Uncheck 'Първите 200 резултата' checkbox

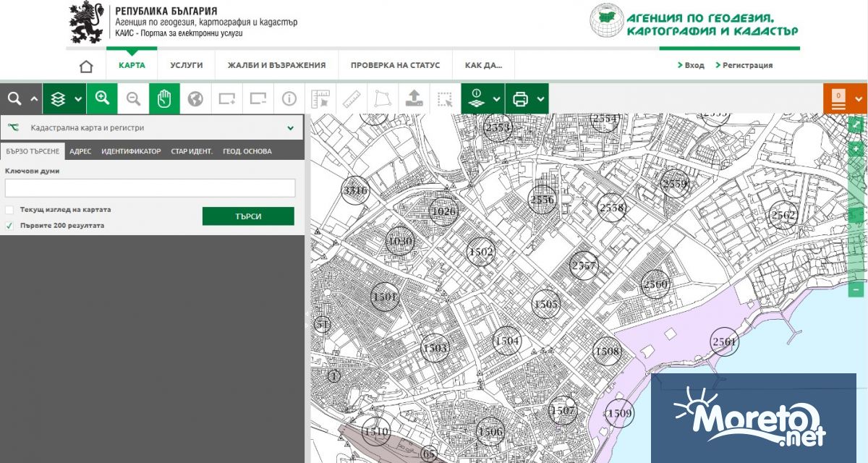click(x=9, y=226)
